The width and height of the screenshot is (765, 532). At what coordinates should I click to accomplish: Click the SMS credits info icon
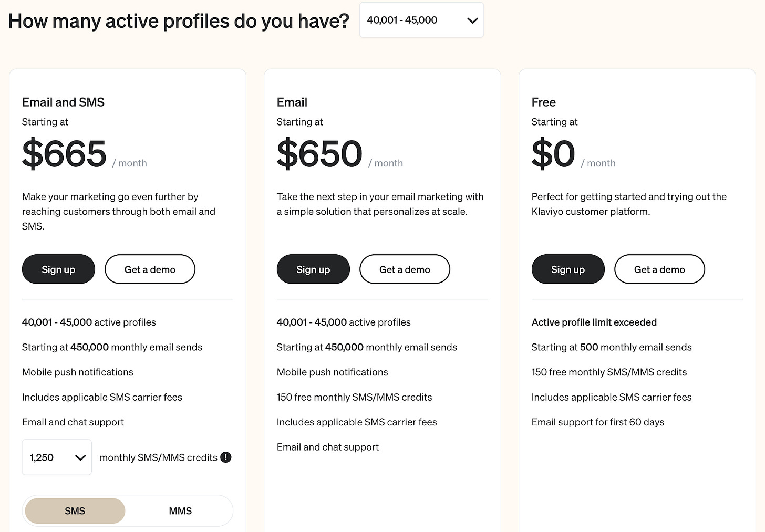(226, 457)
